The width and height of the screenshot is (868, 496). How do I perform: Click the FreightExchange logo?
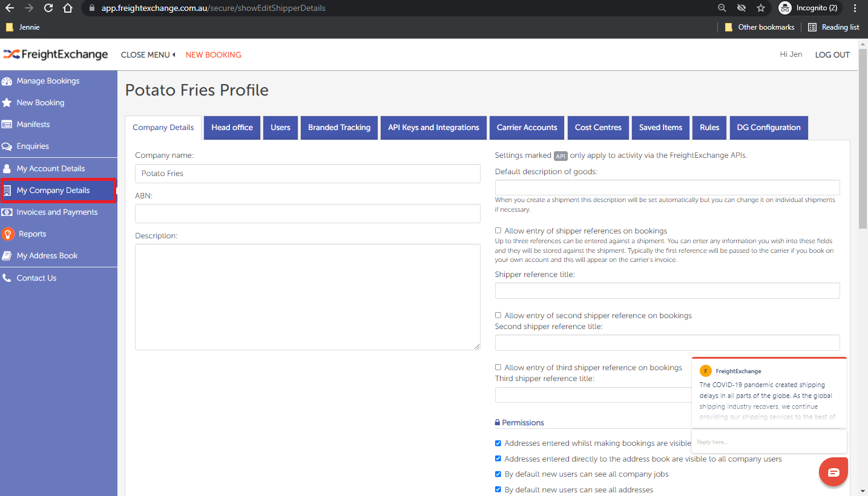click(x=56, y=54)
